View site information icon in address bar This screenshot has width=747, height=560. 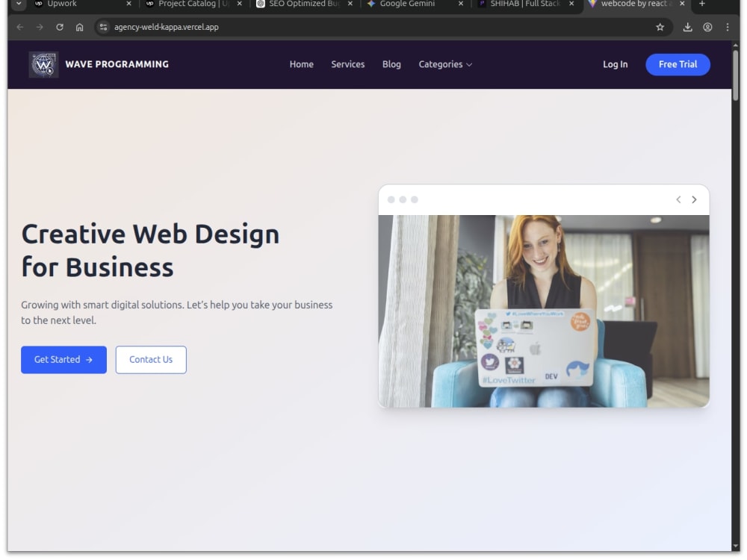pos(103,27)
